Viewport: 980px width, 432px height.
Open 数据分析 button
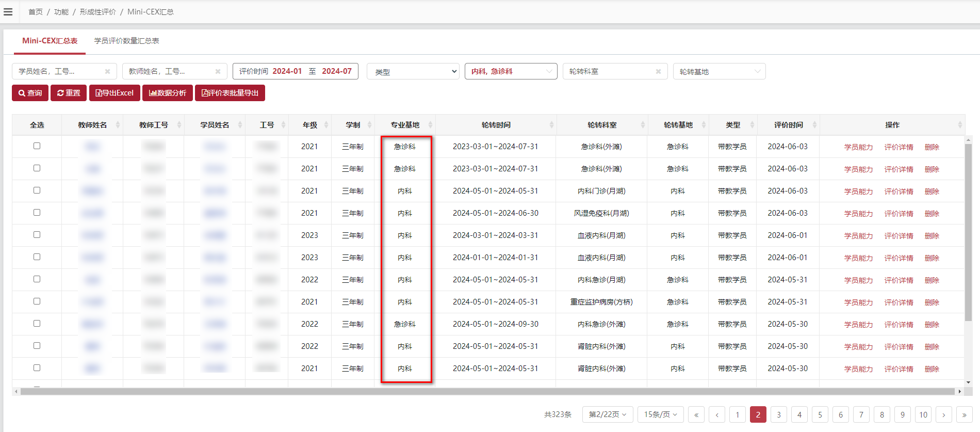[168, 93]
